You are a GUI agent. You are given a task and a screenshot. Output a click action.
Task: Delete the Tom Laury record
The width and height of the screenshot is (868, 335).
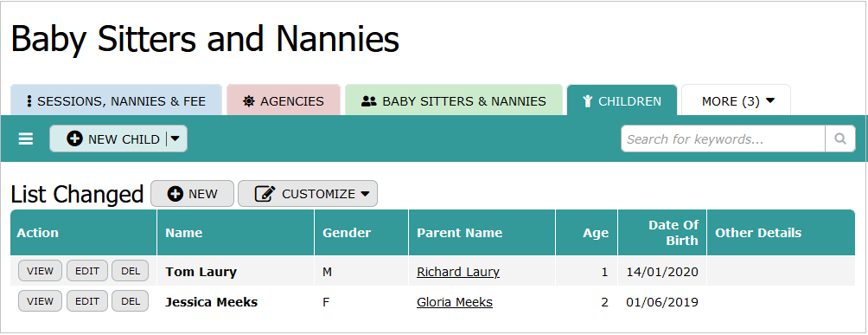[x=131, y=271]
